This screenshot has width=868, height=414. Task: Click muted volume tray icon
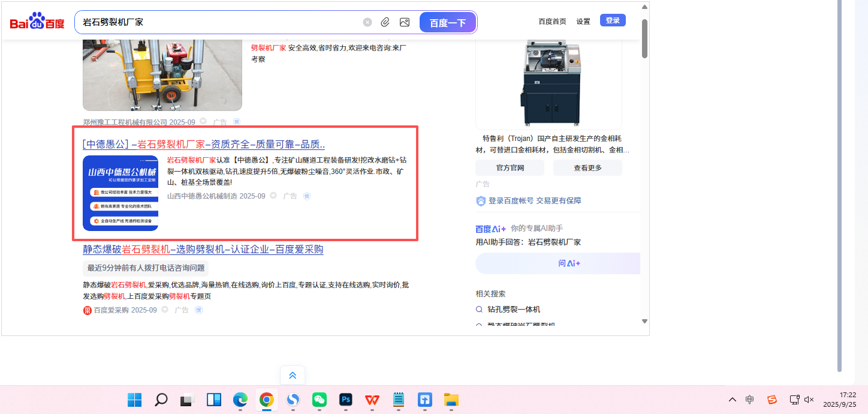tap(809, 400)
